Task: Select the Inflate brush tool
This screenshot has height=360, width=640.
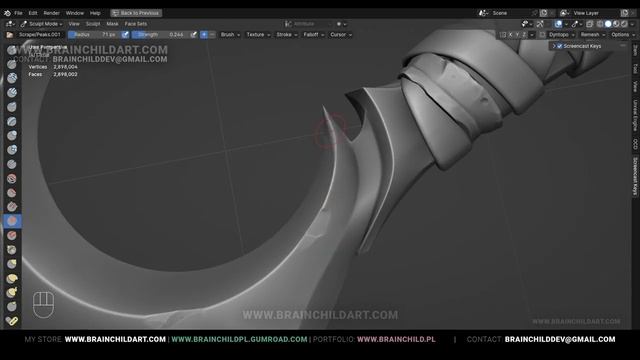Action: click(x=12, y=136)
